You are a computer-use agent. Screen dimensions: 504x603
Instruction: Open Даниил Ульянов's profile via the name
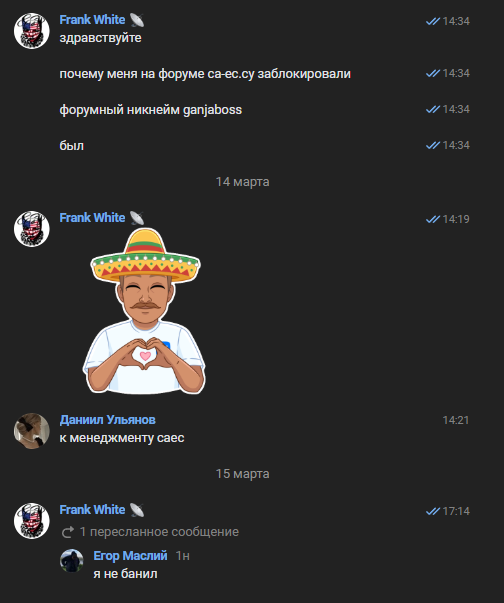[x=108, y=420]
